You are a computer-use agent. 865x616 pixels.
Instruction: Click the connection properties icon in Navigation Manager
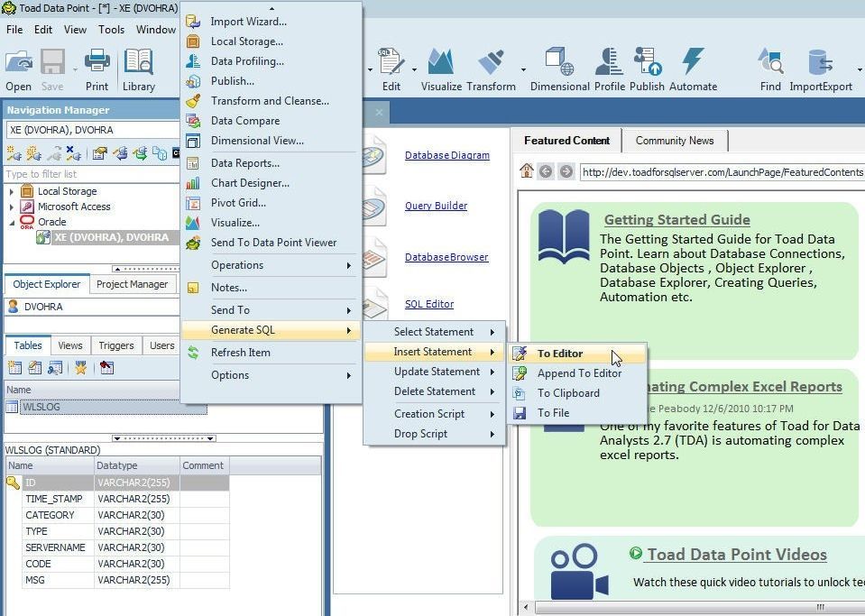coord(100,152)
